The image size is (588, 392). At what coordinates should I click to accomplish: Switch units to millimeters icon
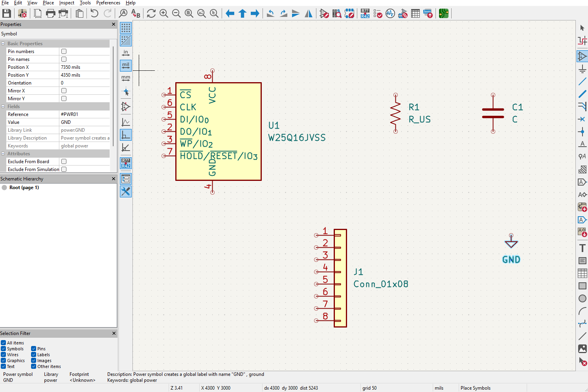[126, 78]
